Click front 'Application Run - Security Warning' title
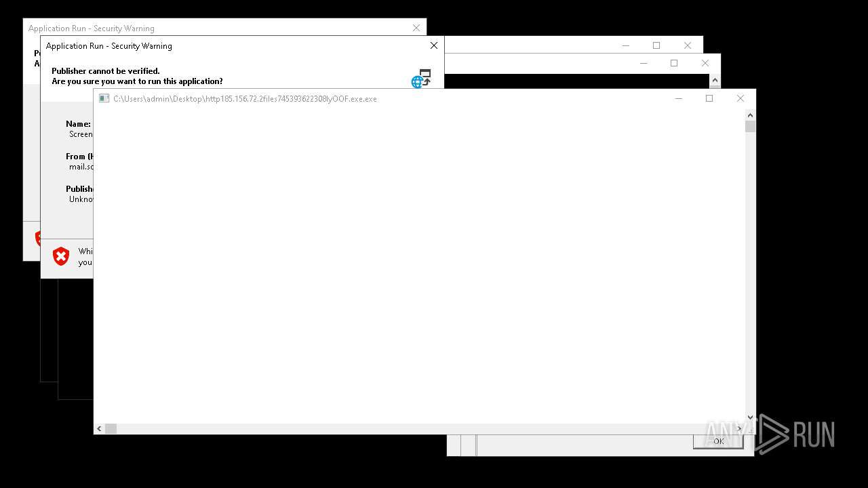 pos(109,46)
